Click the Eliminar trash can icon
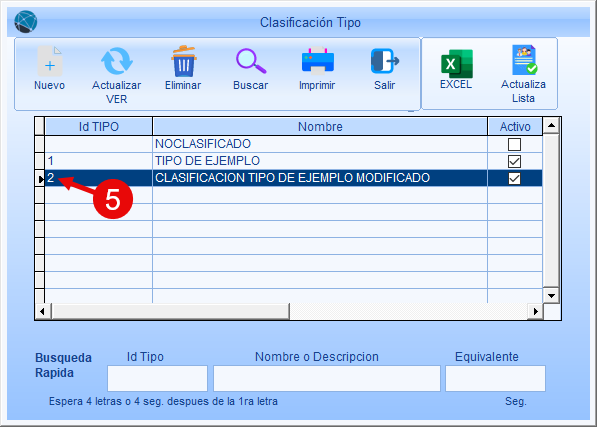 184,61
